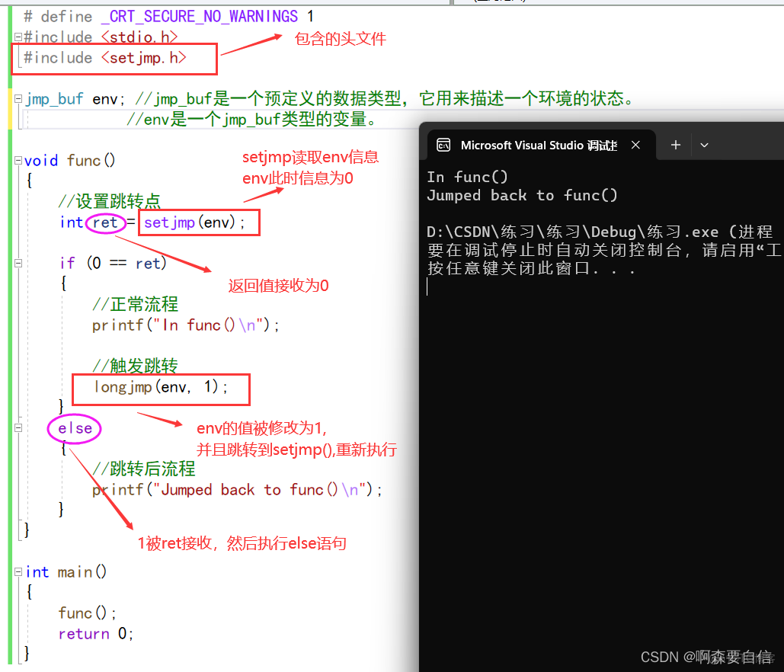
Task: Collapse the if (0 == ret) block
Action: tap(18, 262)
